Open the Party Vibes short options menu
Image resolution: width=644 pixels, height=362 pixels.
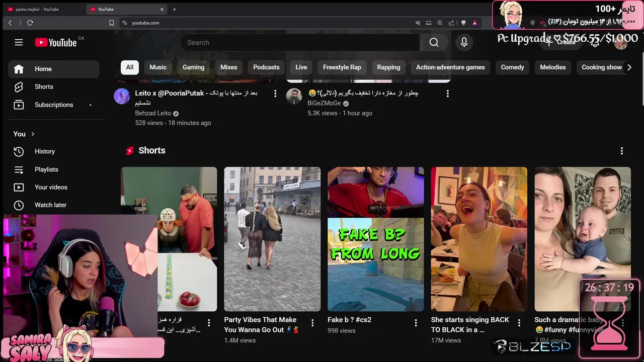tap(312, 323)
